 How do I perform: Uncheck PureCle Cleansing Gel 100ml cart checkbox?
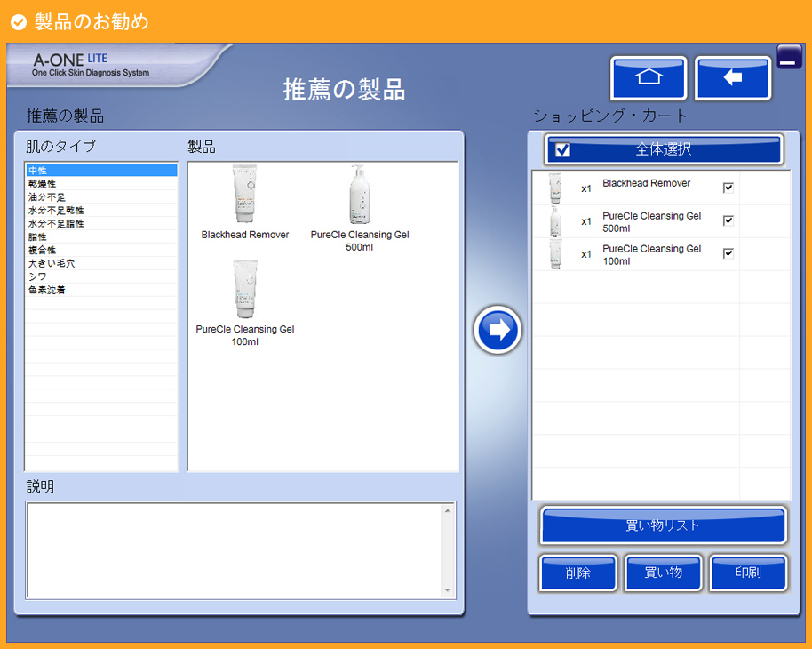tap(728, 253)
